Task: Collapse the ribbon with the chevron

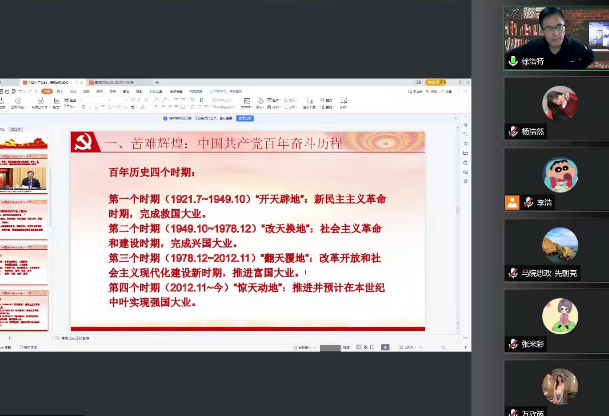Action: pyautogui.click(x=465, y=91)
